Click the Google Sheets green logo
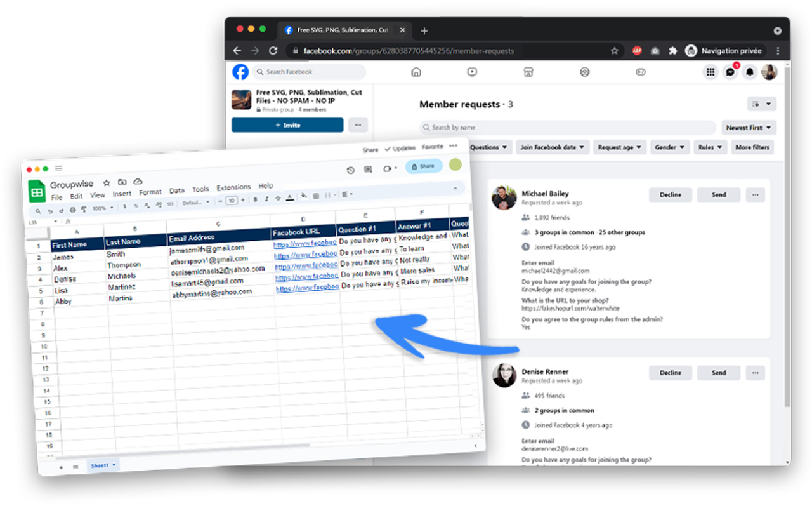The image size is (812, 508). pyautogui.click(x=37, y=190)
